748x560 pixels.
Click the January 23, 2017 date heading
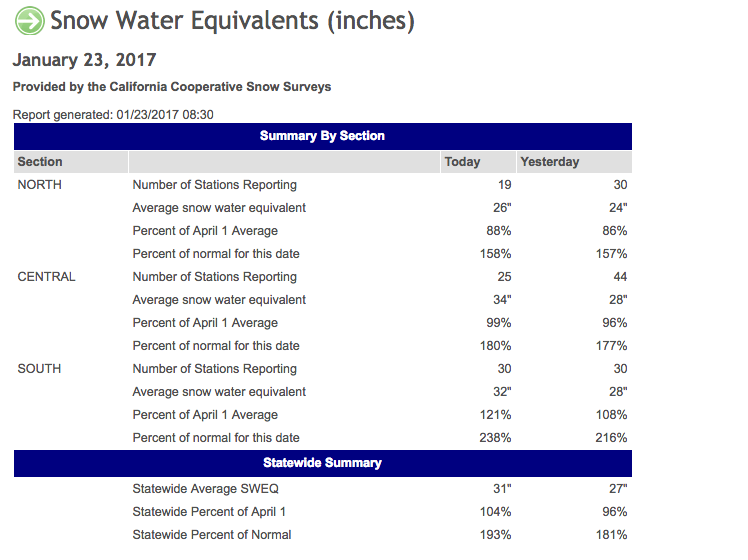pyautogui.click(x=84, y=60)
